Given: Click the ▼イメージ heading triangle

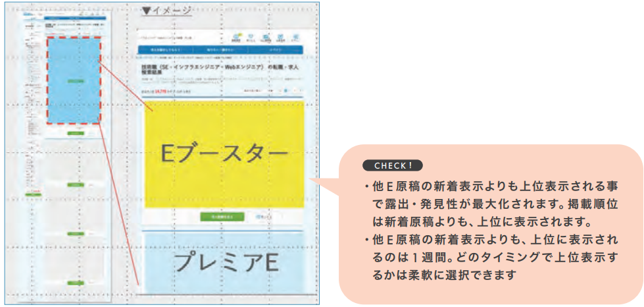Looking at the screenshot, I should [x=147, y=11].
